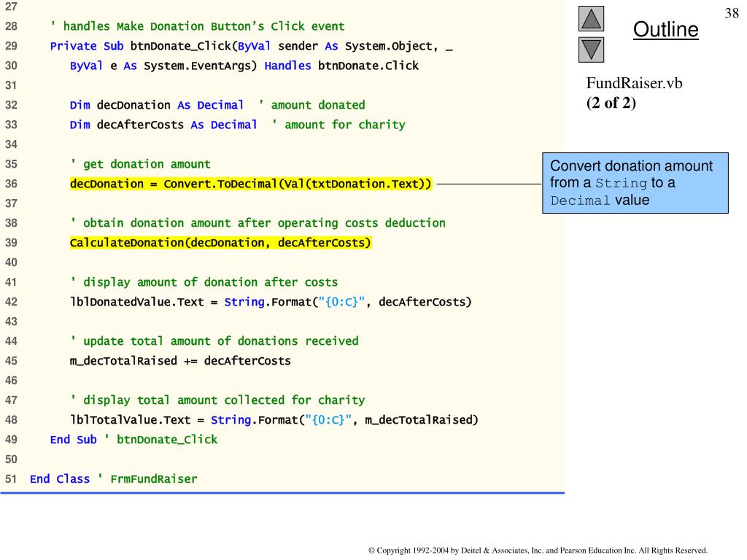This screenshot has height=560, width=747.
Task: Click the "(2 of 2)" page indicator
Action: (x=611, y=103)
